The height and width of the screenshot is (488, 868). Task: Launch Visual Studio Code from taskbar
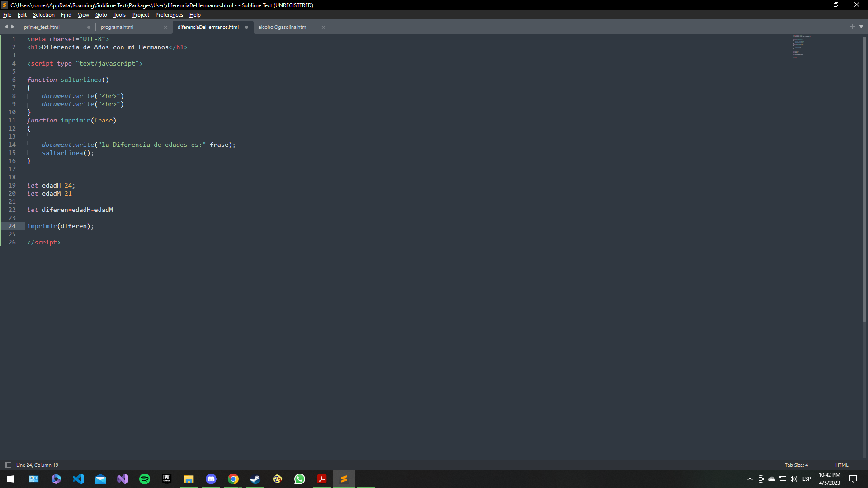click(x=78, y=479)
